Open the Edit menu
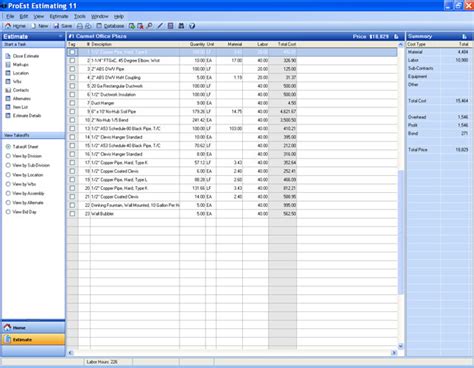The width and height of the screenshot is (474, 368). 24,16
